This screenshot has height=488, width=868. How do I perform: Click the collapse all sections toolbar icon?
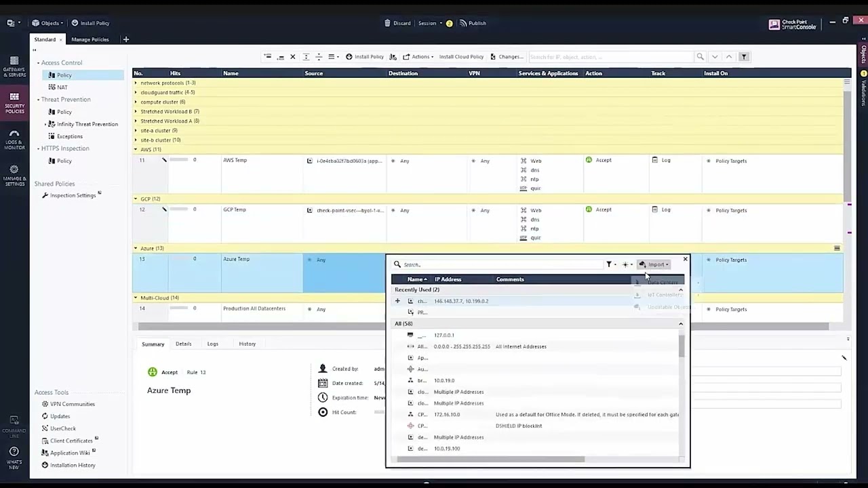tap(319, 57)
